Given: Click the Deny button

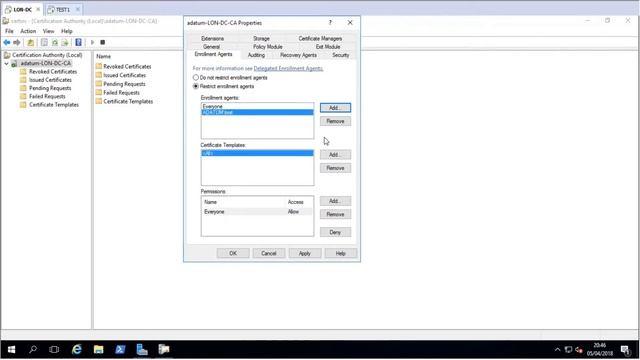Looking at the screenshot, I should point(335,232).
